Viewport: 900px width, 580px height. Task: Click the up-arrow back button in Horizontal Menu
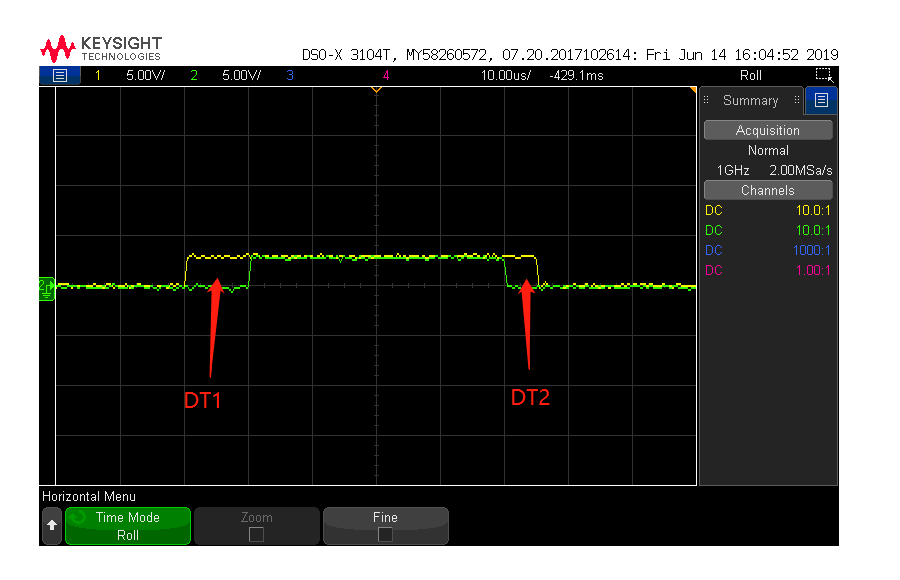(52, 525)
